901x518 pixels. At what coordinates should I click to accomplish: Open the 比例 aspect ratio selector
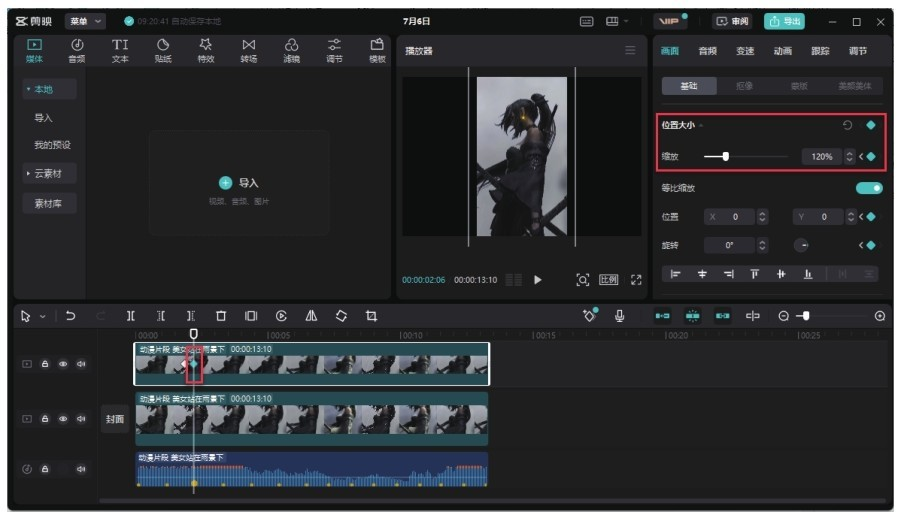(609, 280)
